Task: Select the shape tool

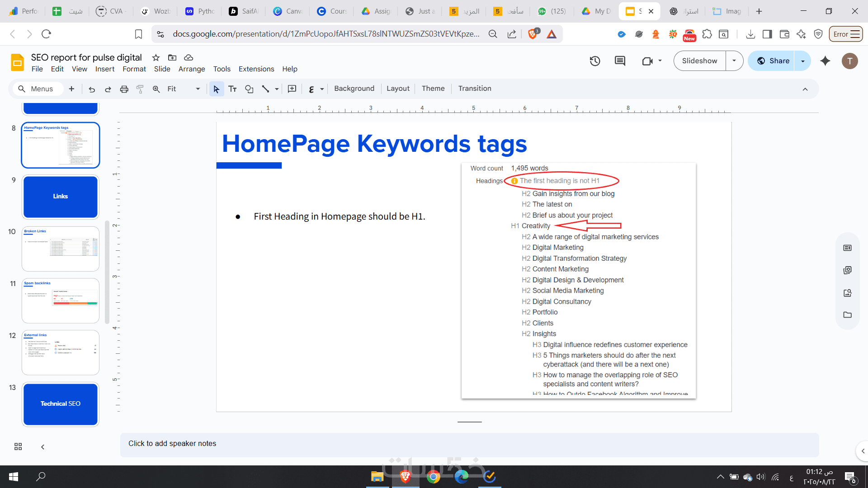Action: click(x=249, y=89)
